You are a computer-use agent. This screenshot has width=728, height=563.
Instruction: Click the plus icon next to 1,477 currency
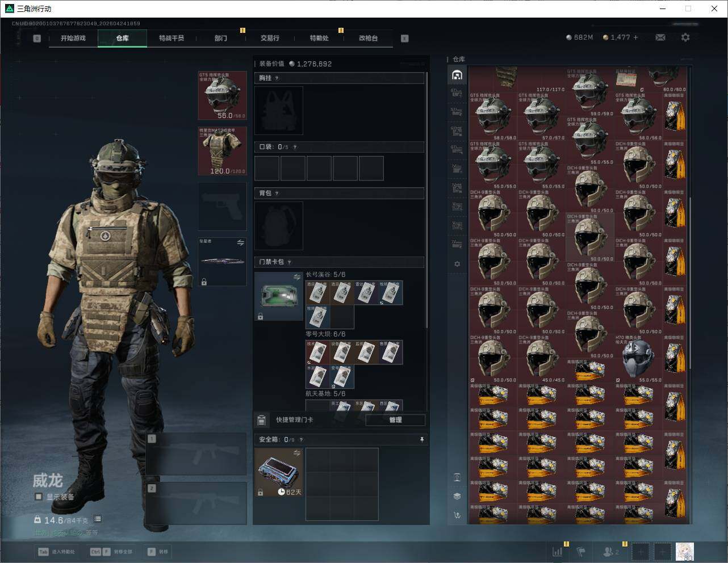pos(635,37)
